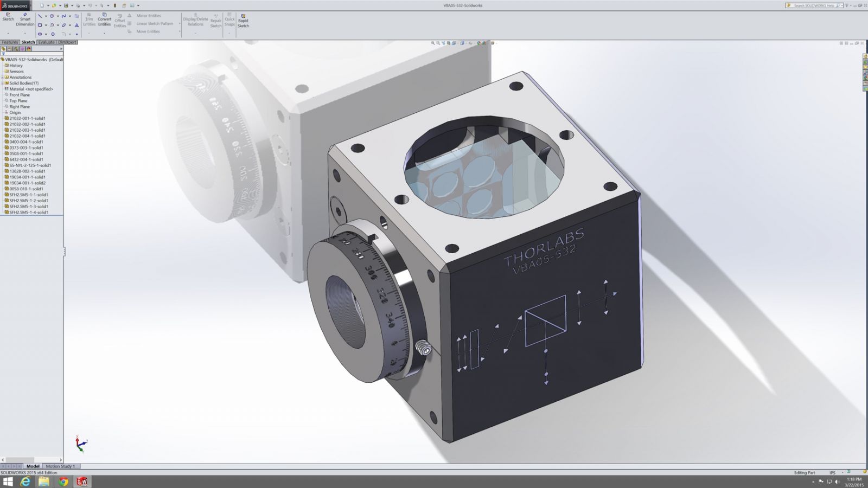
Task: Open the ConfigurationManager tab icon
Action: [x=16, y=49]
